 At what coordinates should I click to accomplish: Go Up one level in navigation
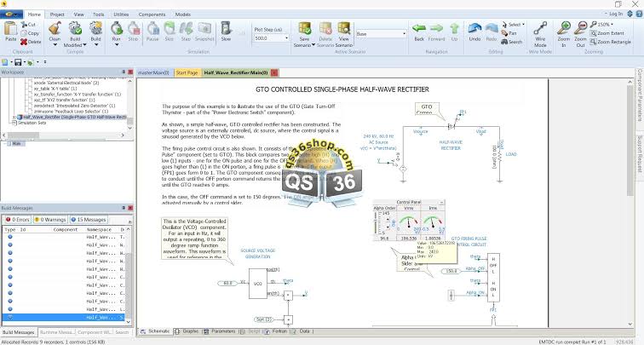(454, 29)
